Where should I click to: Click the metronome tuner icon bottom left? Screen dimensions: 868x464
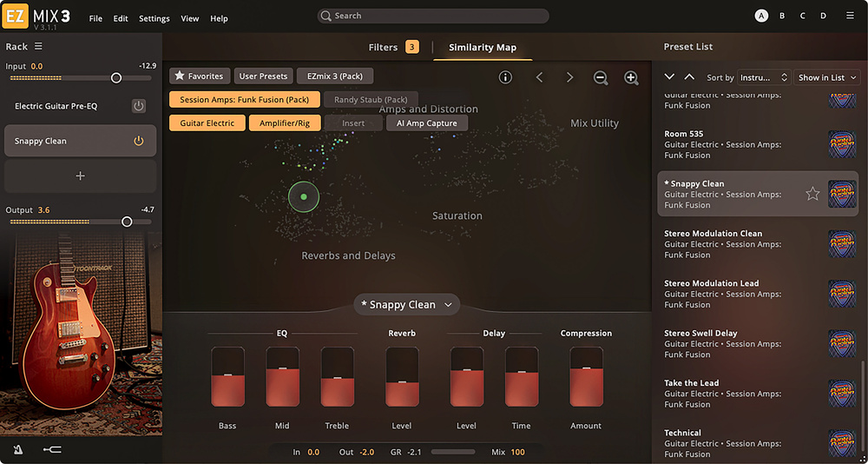tap(18, 449)
